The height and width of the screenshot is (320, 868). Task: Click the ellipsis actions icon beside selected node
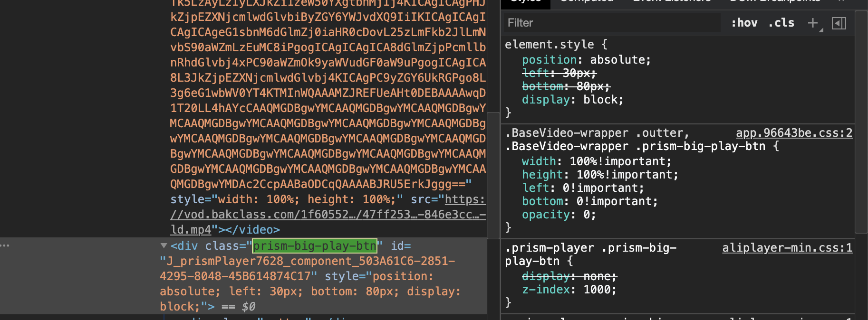pyautogui.click(x=5, y=245)
